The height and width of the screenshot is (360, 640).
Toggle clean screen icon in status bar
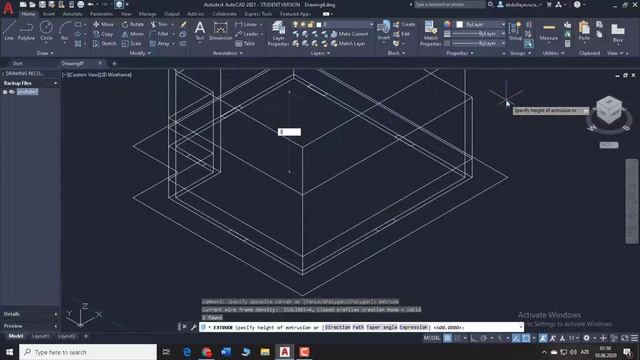coord(624,338)
